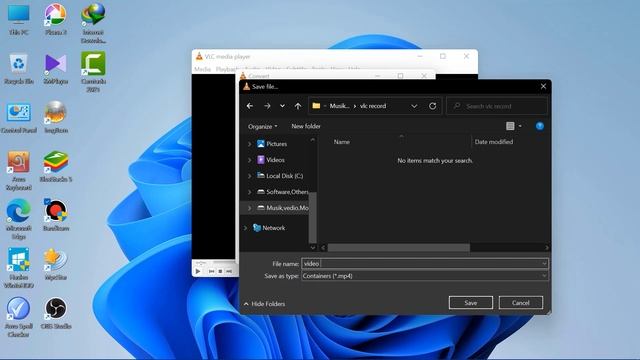Select Videos in the navigation pane
Image resolution: width=640 pixels, height=360 pixels.
[271, 160]
